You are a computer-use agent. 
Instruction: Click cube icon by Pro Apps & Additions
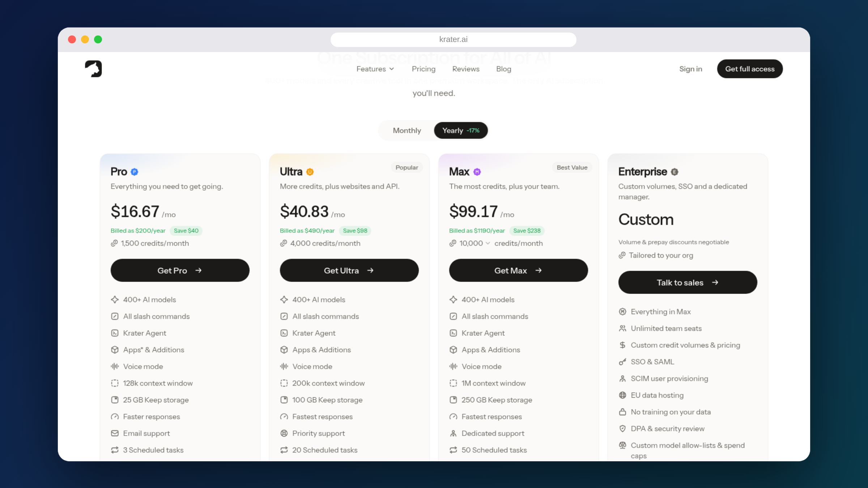point(115,350)
